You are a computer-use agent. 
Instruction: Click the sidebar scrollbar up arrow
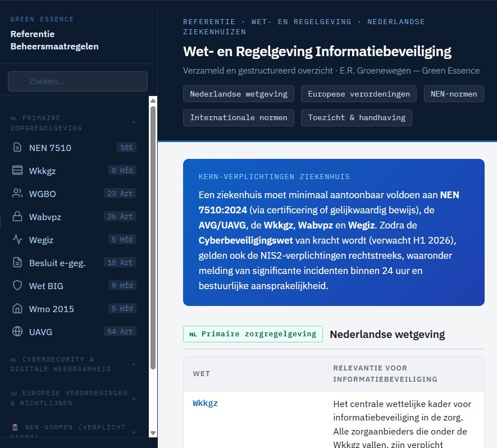[x=153, y=100]
